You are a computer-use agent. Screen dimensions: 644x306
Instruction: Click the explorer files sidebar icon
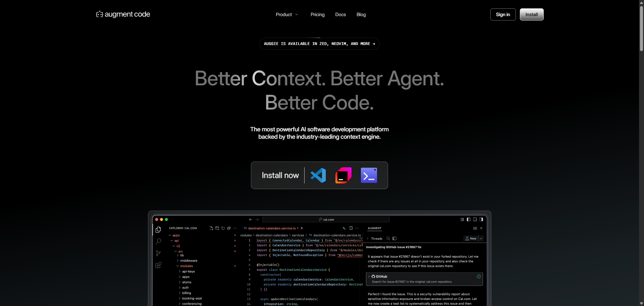(x=158, y=230)
